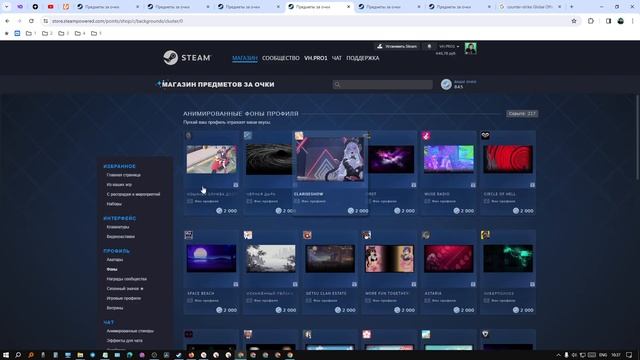Click the Points Shop search field

tap(382, 84)
